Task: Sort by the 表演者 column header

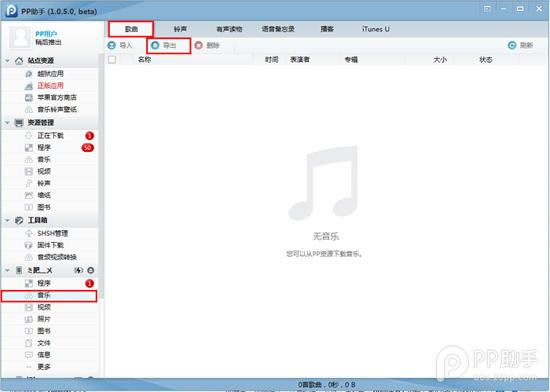Action: (300, 60)
